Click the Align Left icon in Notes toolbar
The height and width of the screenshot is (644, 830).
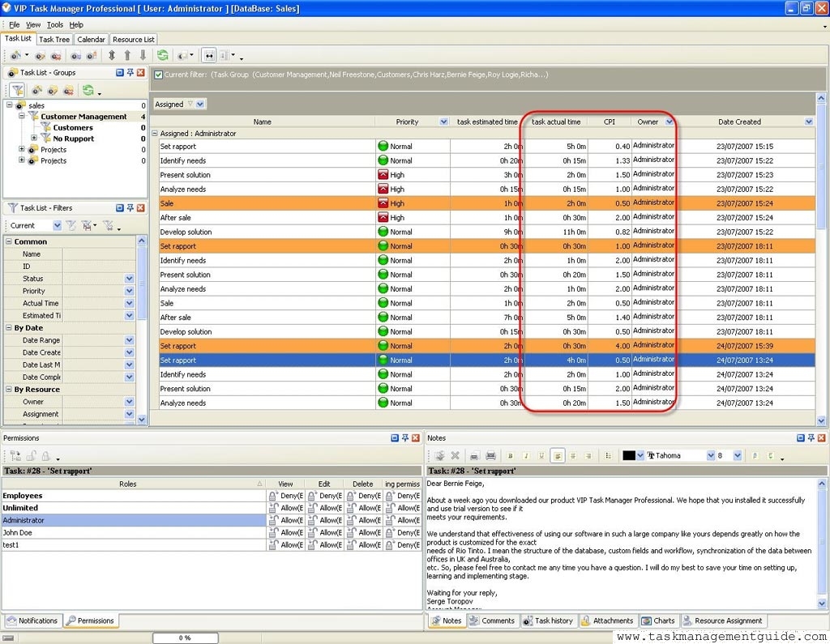(558, 455)
